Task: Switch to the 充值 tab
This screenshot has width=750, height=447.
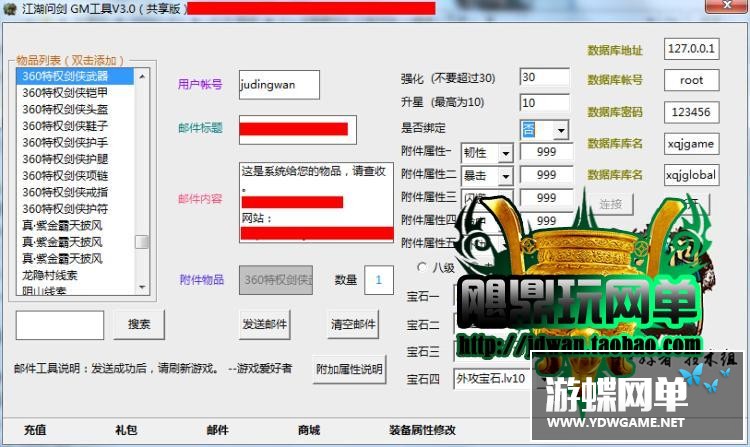Action: tap(35, 430)
